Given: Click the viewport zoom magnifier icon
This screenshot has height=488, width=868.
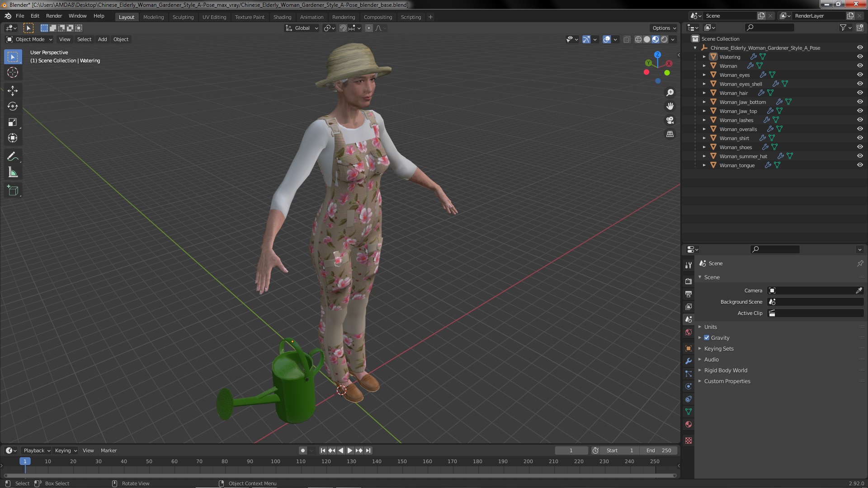Looking at the screenshot, I should tap(670, 93).
